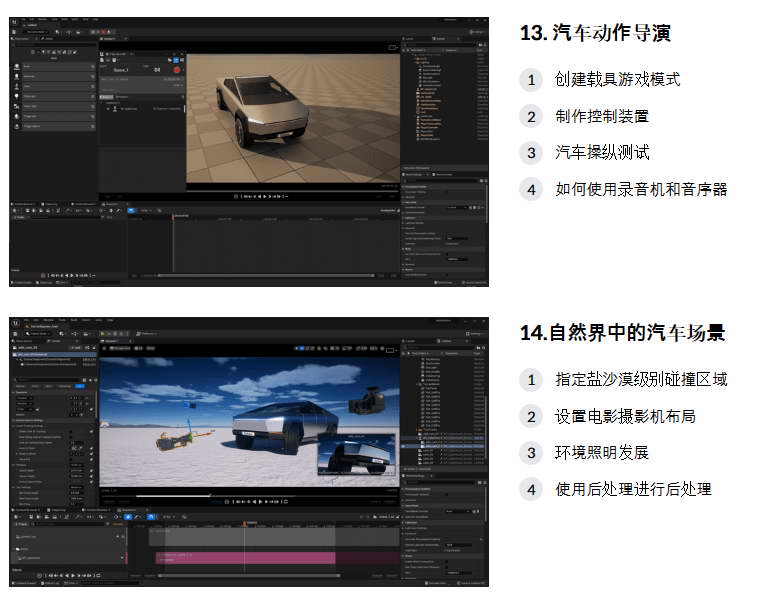Click play in the bottom sequencer transport bar
778x594 pixels.
(x=72, y=576)
